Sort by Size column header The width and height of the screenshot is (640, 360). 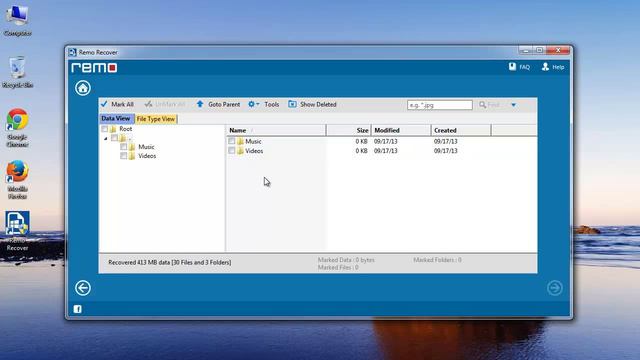click(349, 130)
